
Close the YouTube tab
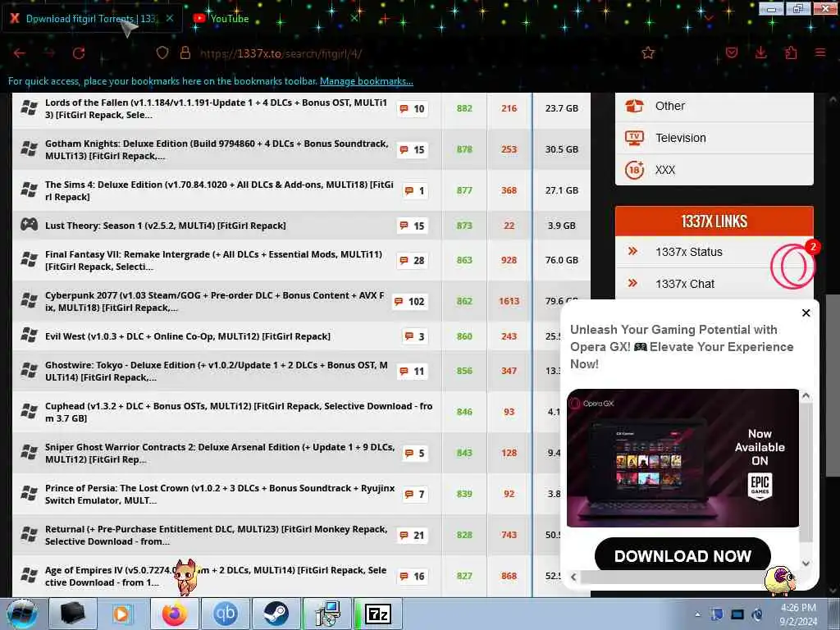pyautogui.click(x=354, y=18)
